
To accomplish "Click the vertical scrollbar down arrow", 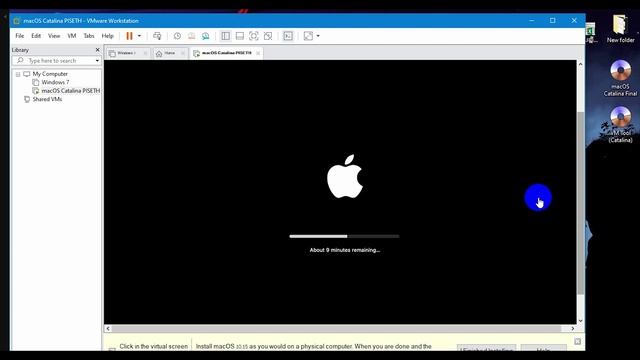I will click(580, 321).
